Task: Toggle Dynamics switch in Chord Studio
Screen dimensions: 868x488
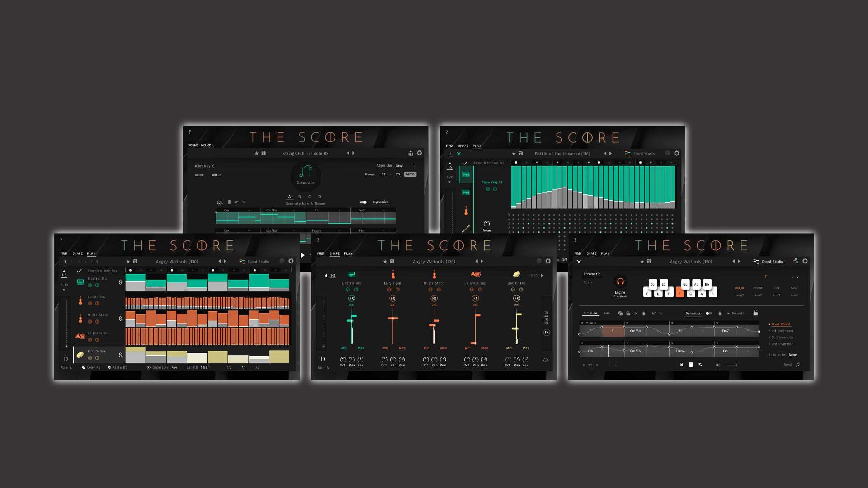Action: click(708, 313)
